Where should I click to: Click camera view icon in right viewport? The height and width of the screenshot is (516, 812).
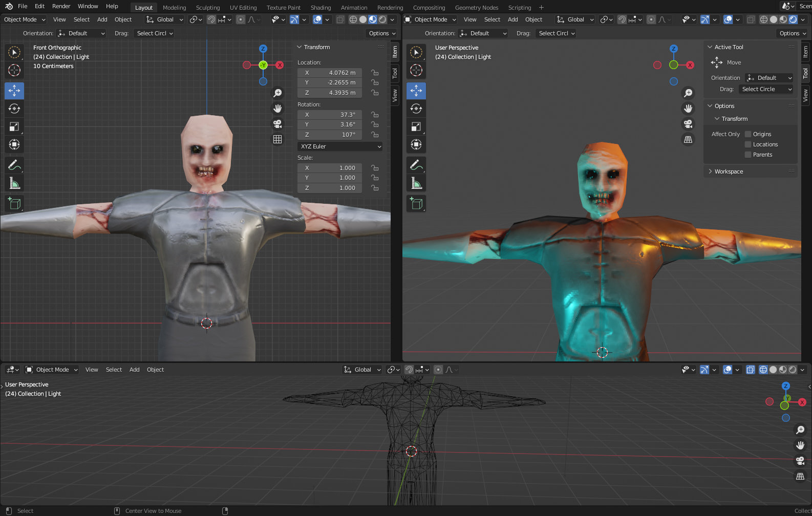(688, 123)
